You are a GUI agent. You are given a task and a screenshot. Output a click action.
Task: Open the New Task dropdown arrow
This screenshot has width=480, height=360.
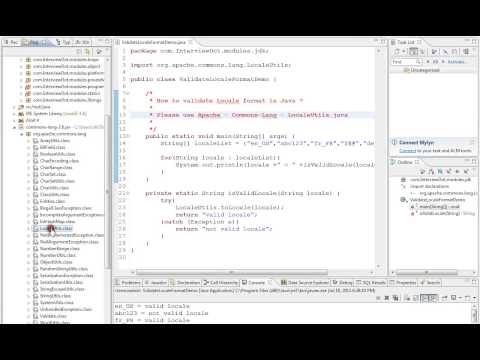tap(404, 52)
